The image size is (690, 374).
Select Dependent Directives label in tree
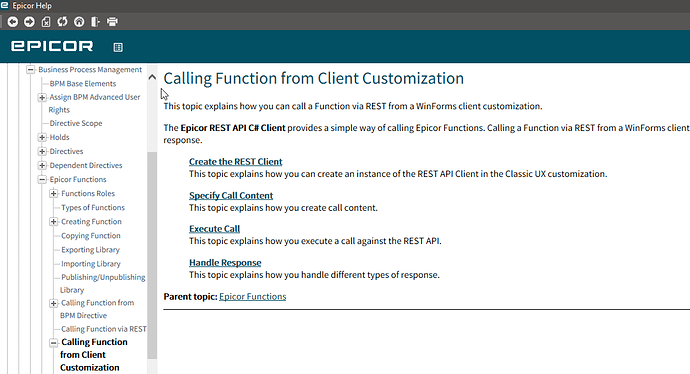point(86,165)
